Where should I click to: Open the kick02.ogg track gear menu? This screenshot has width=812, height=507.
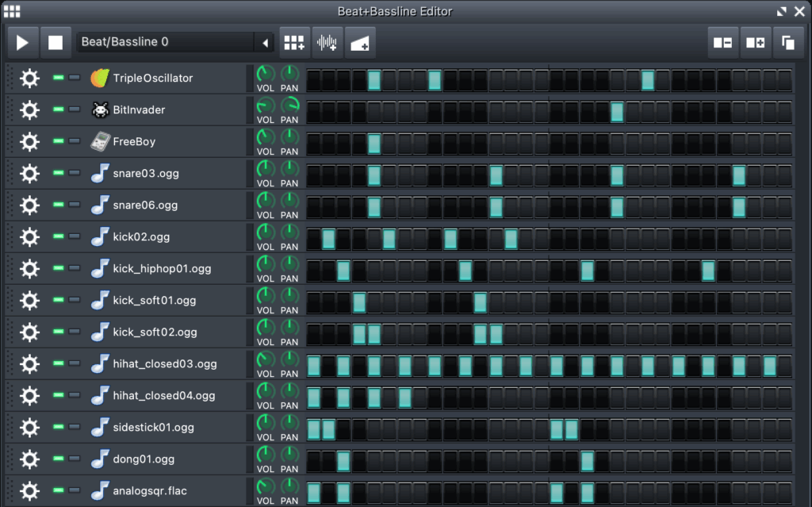[x=29, y=236]
